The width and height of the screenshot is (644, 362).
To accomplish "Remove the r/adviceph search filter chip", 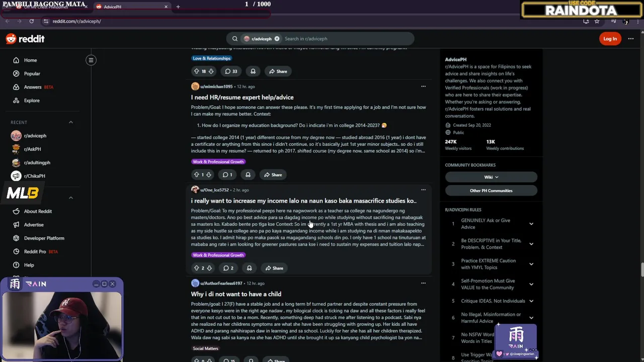I will pyautogui.click(x=277, y=39).
